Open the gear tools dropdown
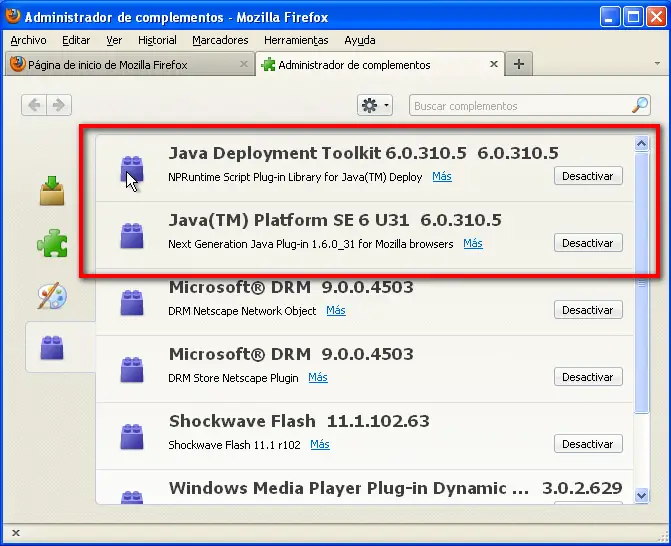671x546 pixels. [x=375, y=105]
